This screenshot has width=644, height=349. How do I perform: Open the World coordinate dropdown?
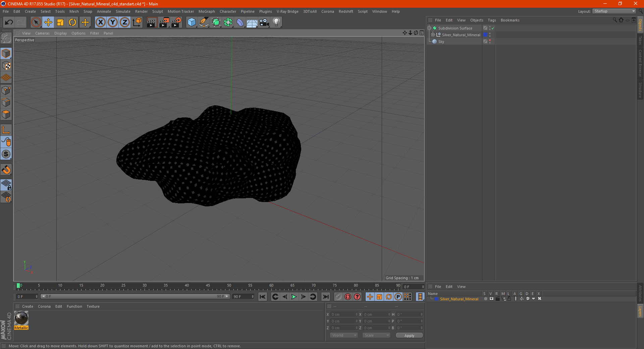coord(344,335)
